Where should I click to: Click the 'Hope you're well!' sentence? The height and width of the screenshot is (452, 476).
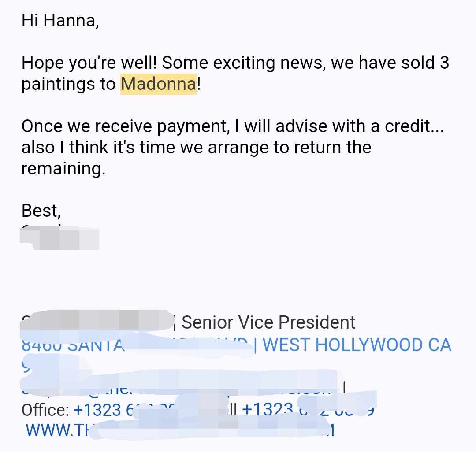tap(89, 63)
